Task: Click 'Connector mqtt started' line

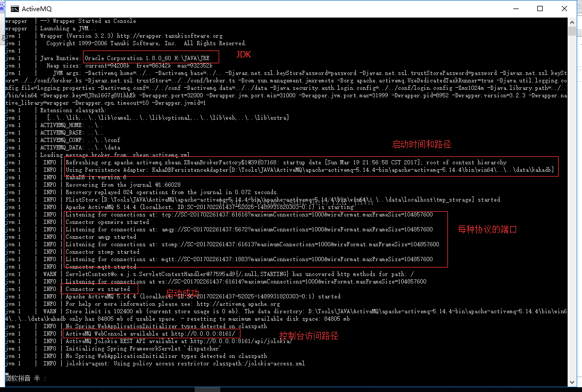Action: pyautogui.click(x=101, y=266)
